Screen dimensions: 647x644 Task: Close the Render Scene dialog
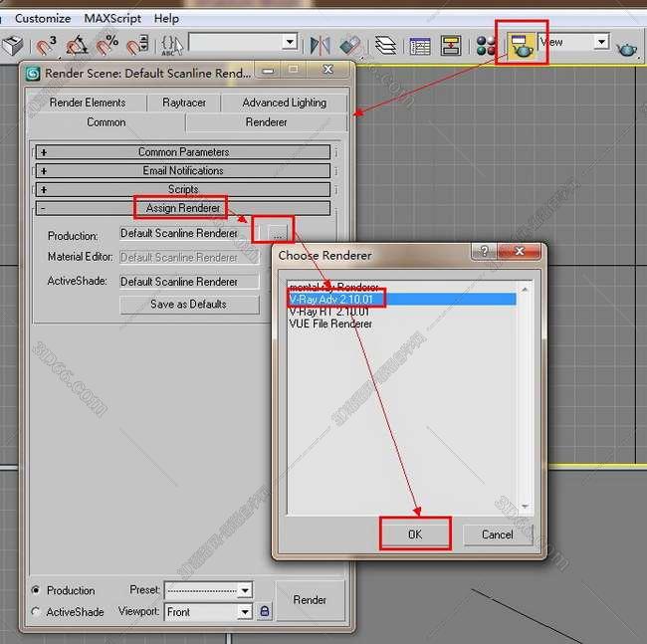328,70
